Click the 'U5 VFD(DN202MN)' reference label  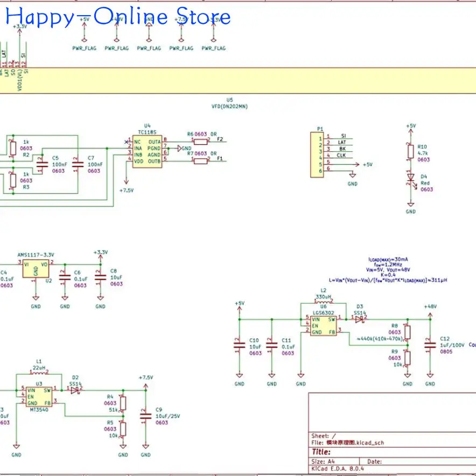coord(229,103)
